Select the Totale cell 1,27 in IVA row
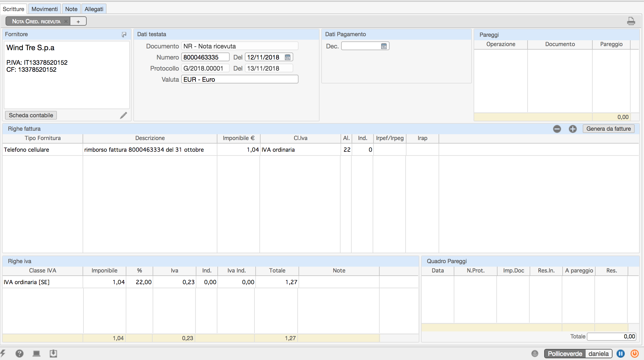 [x=277, y=282]
